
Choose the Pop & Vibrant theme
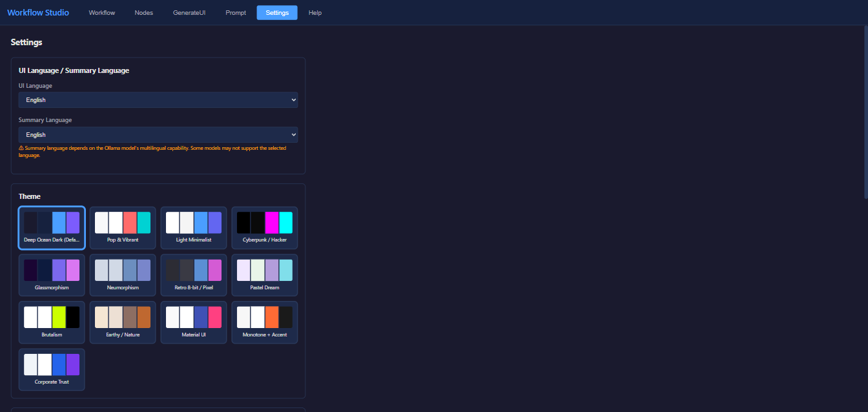point(123,227)
